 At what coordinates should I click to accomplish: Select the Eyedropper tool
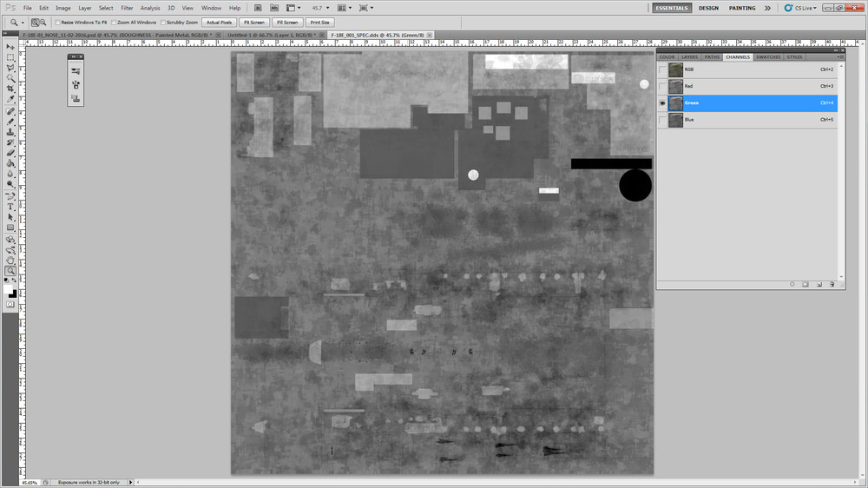10,100
